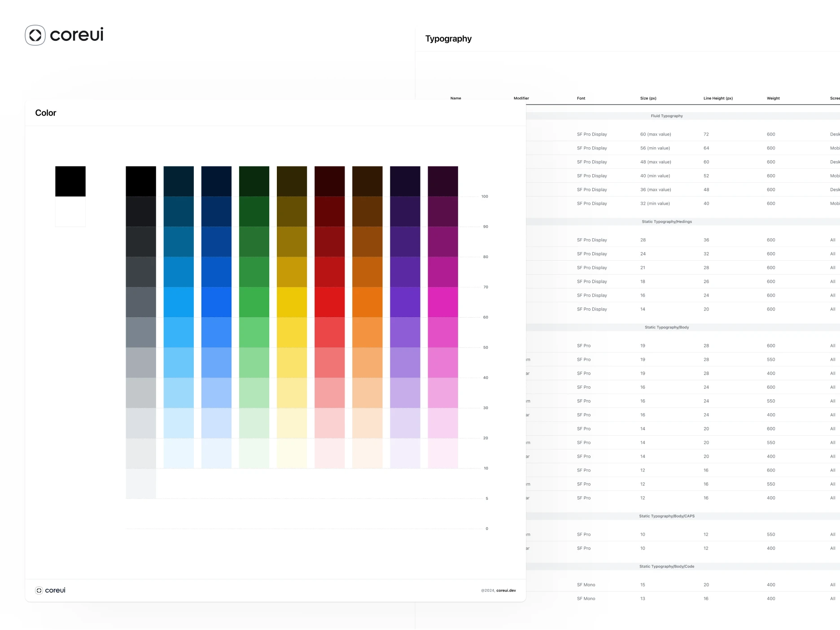Screen dimensions: 840x630
Task: Click the 'Size (px)' column header
Action: coord(648,98)
